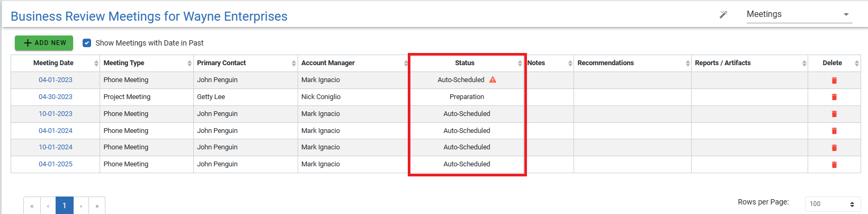Delete the 04-01-2023 meeting row

(x=834, y=81)
